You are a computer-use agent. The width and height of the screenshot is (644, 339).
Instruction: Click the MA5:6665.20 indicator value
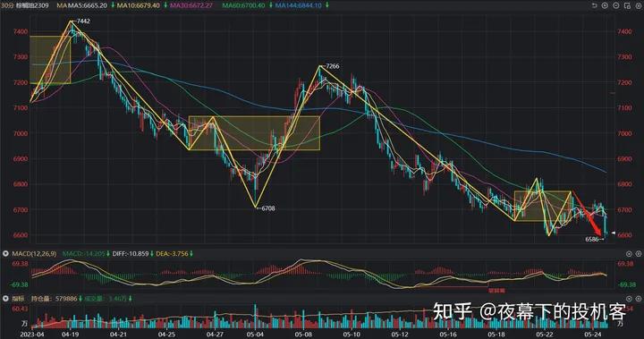coord(87,5)
